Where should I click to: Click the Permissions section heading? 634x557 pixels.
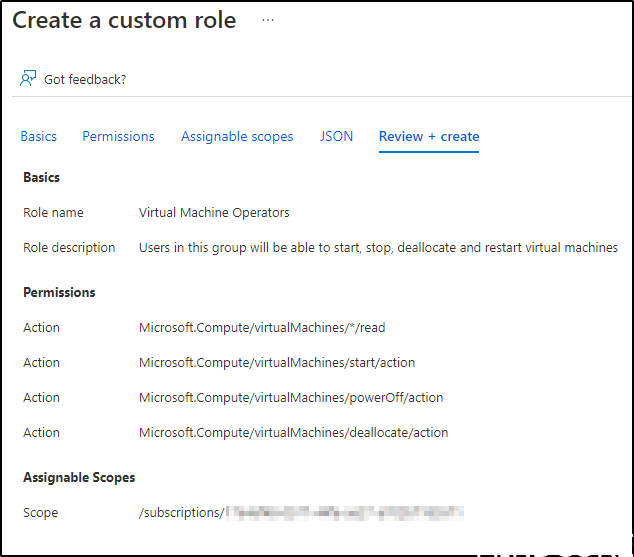[59, 292]
